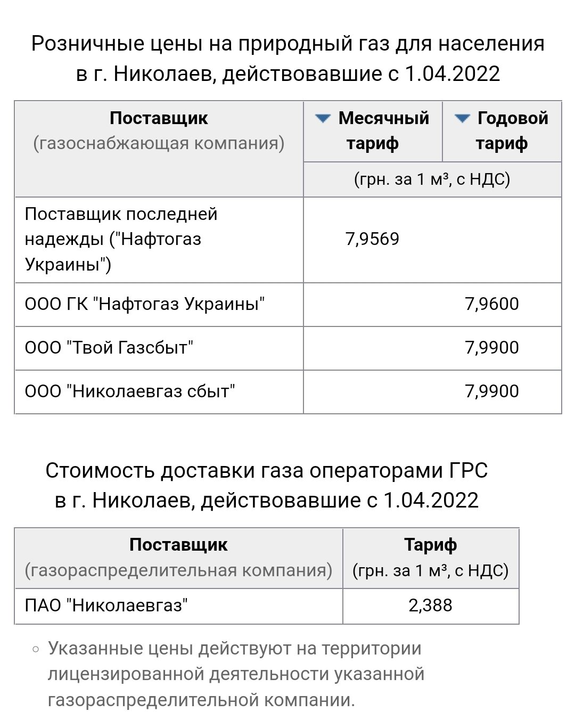The width and height of the screenshot is (575, 728).
Task: Sort table by Месячный тариф header text
Action: pos(383,130)
